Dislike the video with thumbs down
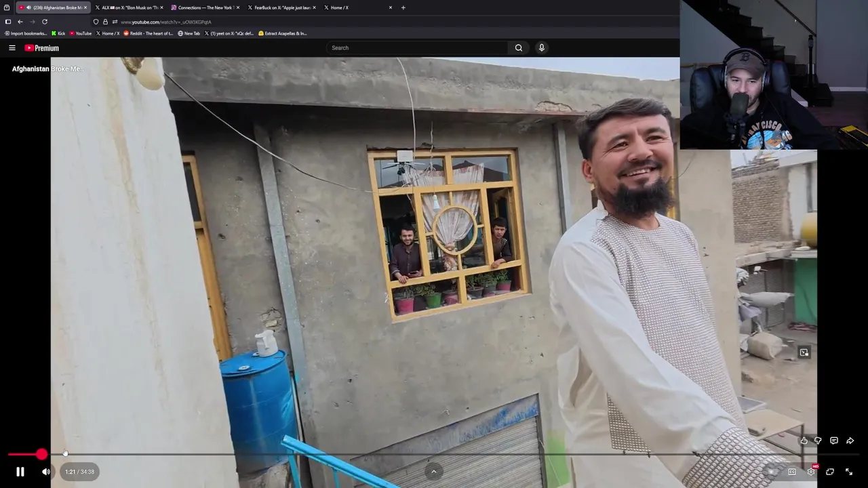868x488 pixels. coord(818,441)
